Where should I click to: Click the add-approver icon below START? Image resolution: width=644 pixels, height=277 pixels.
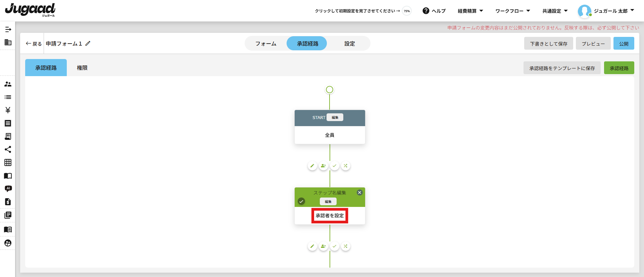(323, 166)
